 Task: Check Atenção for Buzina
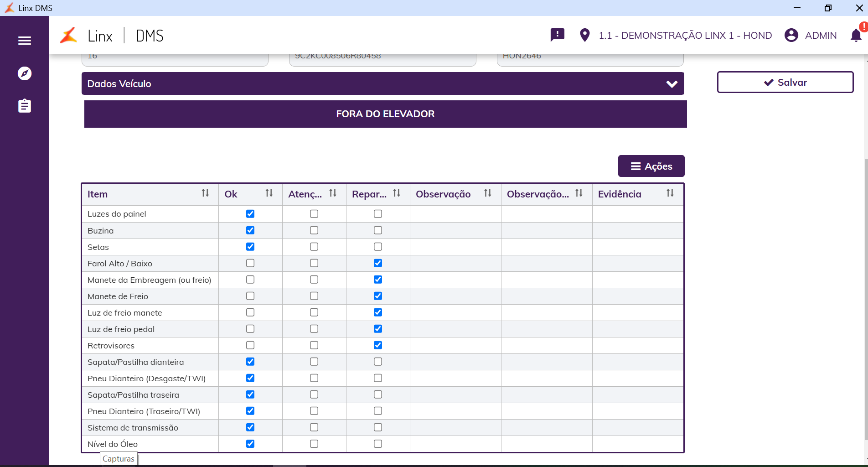point(314,230)
